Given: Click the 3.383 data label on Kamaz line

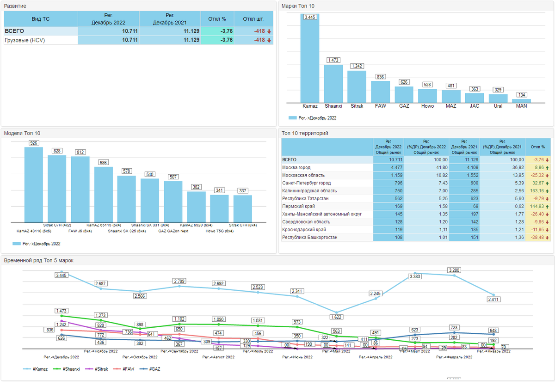Looking at the screenshot, I should (415, 276).
